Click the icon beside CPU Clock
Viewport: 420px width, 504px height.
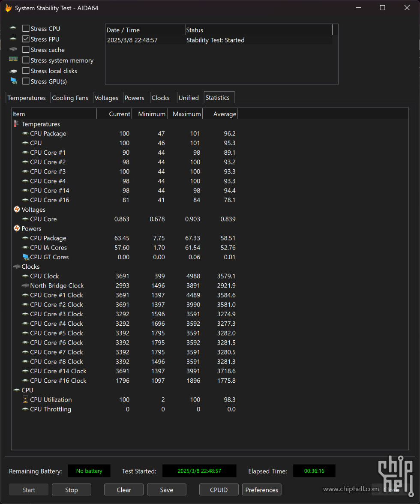(x=25, y=276)
